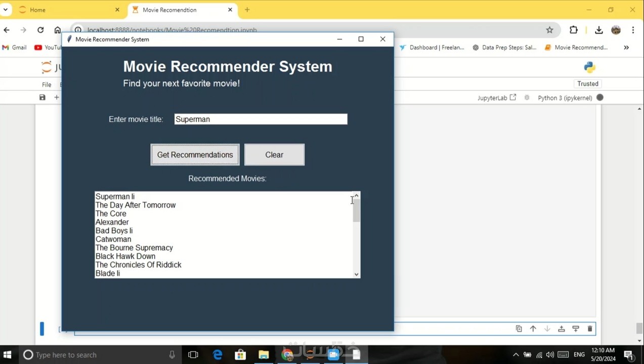Open Microsoft Store from the taskbar
This screenshot has width=644, height=364.
240,355
